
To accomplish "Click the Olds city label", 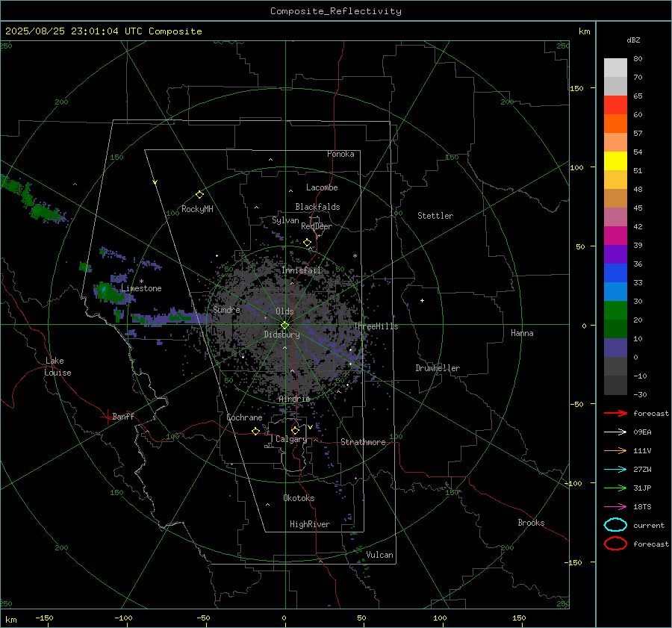I will (x=284, y=311).
